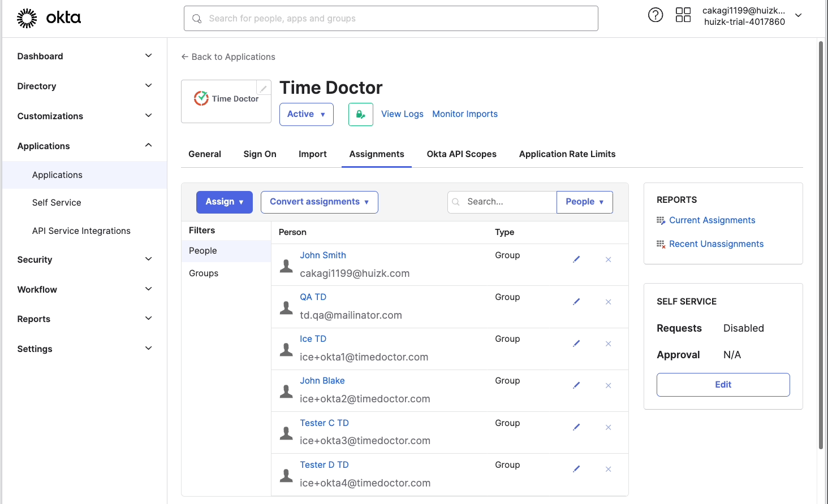The width and height of the screenshot is (828, 504).
Task: Select the People filter
Action: [226, 251]
